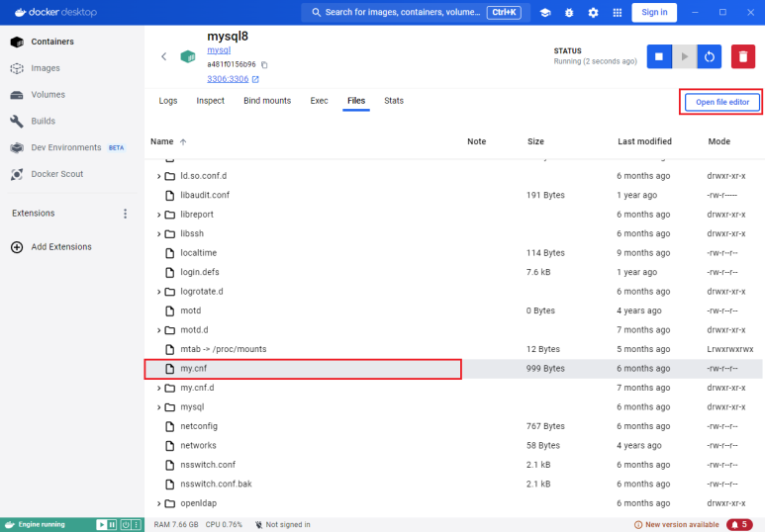Click Add Extensions plus icon
Screen dimensions: 765x532
[x=17, y=247]
